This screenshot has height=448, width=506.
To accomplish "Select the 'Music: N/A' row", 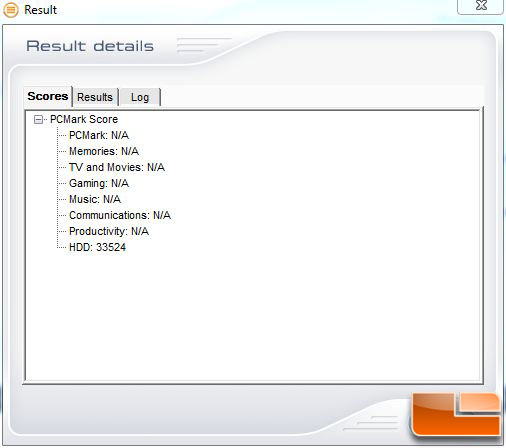I will pos(95,199).
